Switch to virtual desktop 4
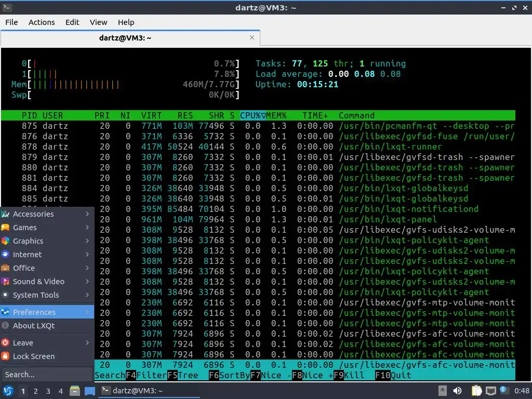532x399 pixels. tap(61, 391)
